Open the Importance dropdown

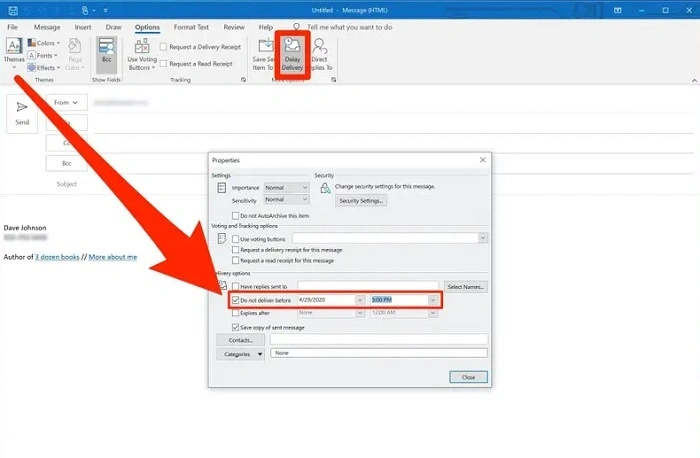(x=286, y=187)
